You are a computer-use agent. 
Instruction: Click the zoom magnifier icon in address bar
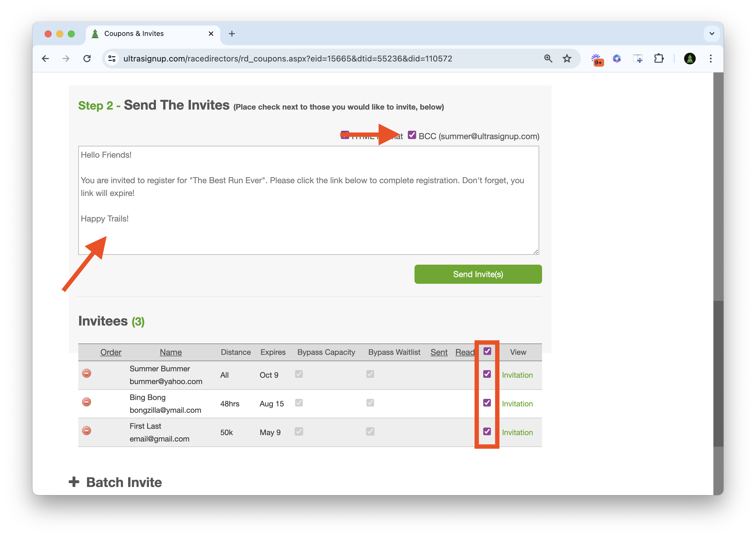click(x=548, y=59)
